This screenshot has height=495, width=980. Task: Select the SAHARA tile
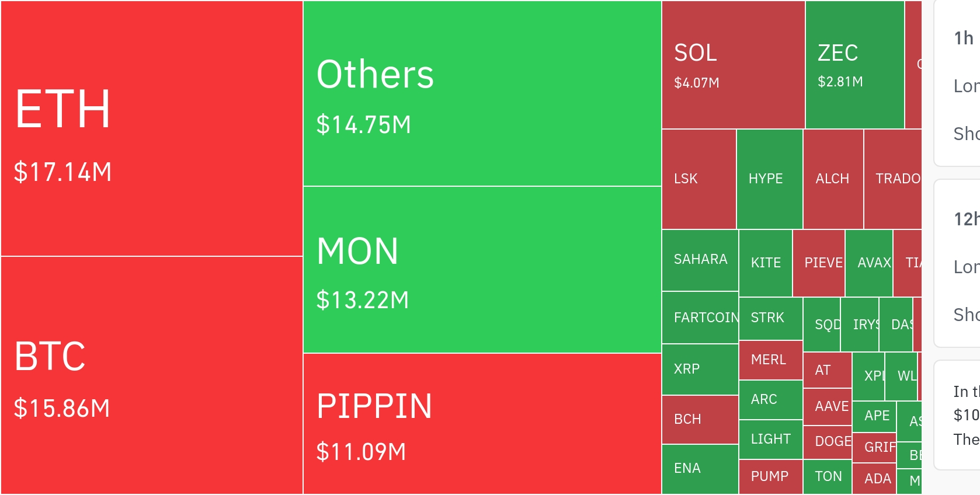pos(700,260)
